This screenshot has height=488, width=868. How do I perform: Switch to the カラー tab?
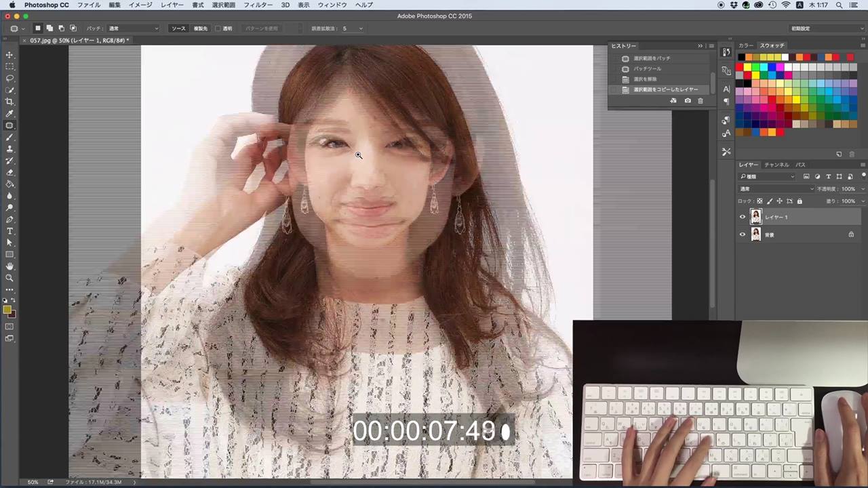746,45
